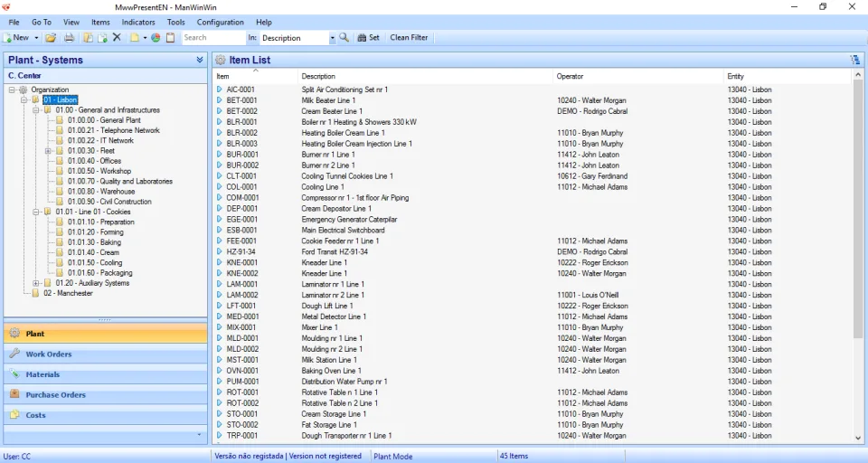Sort by the Item column header
This screenshot has width=868, height=463.
click(x=256, y=77)
